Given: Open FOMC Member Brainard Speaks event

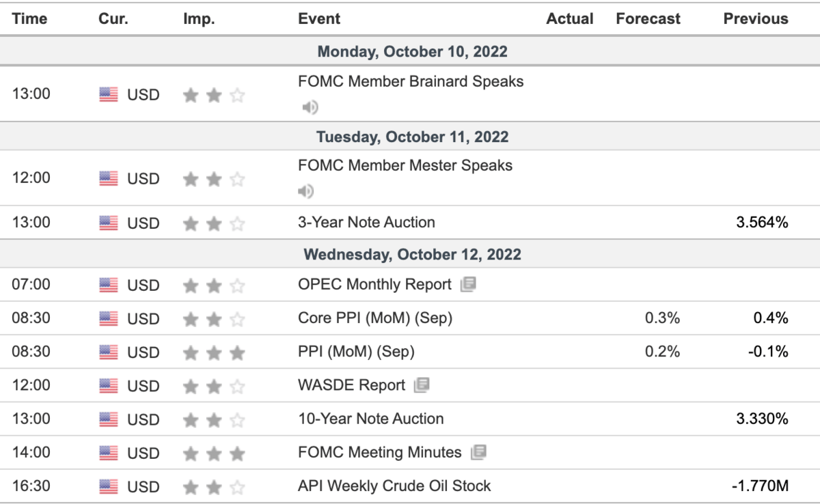Looking at the screenshot, I should (411, 81).
